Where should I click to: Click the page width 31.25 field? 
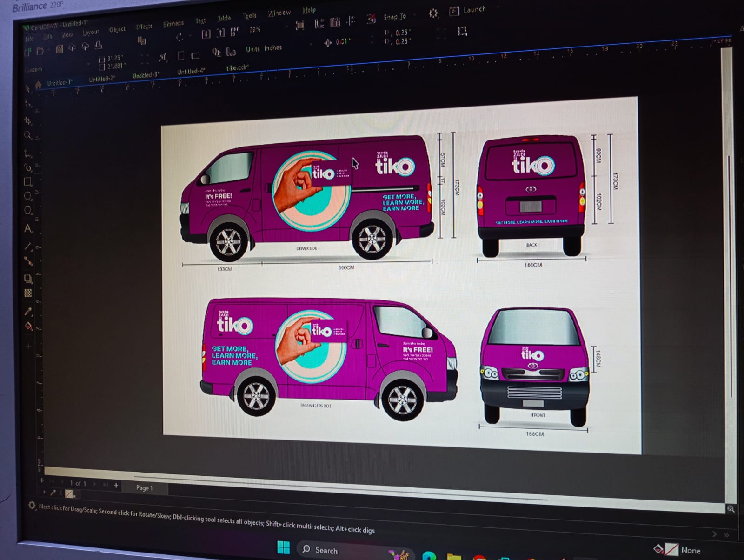click(x=115, y=58)
